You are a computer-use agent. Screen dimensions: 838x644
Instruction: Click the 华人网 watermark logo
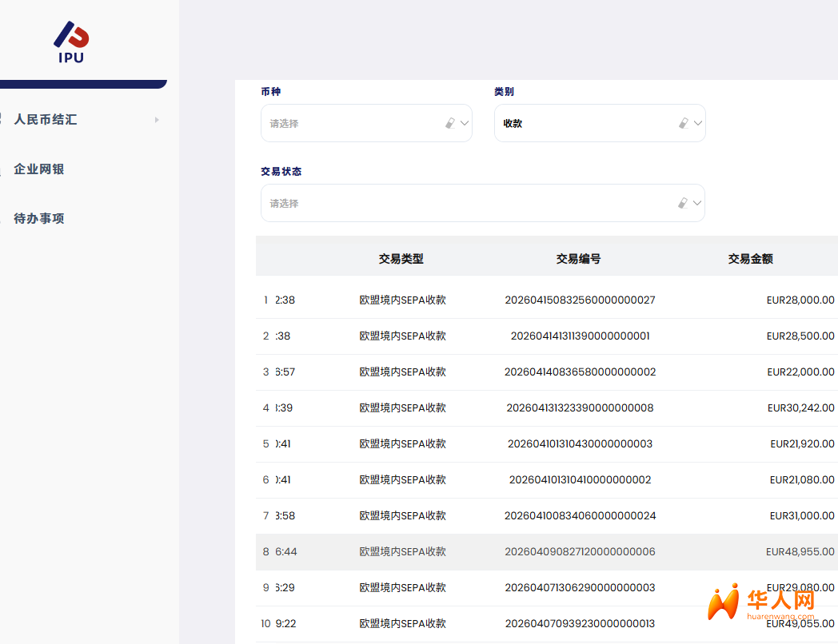(761, 603)
